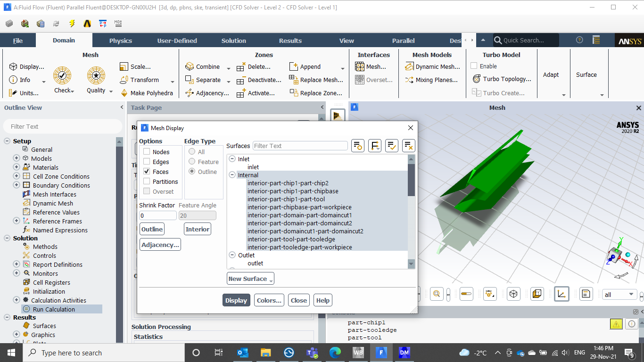Click the deselect all surfaces icon
Screen dimensions: 644x362
(408, 146)
